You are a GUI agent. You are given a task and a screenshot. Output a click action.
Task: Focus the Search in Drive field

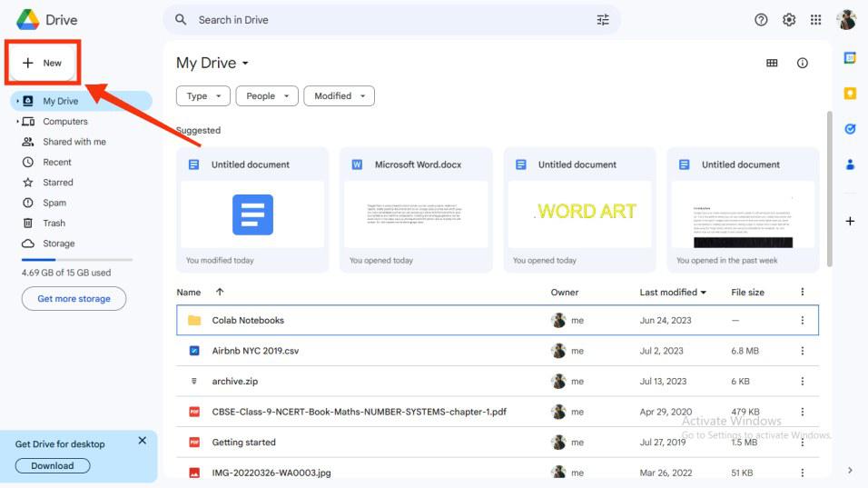[392, 20]
